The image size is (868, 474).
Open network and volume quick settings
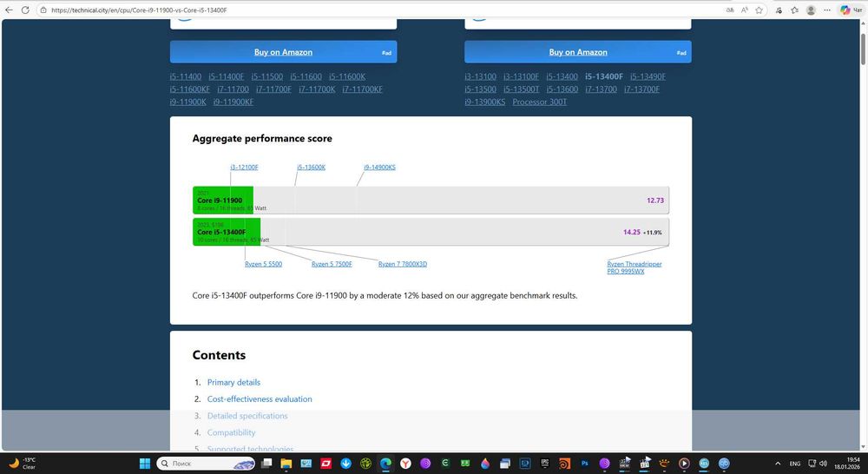point(818,464)
